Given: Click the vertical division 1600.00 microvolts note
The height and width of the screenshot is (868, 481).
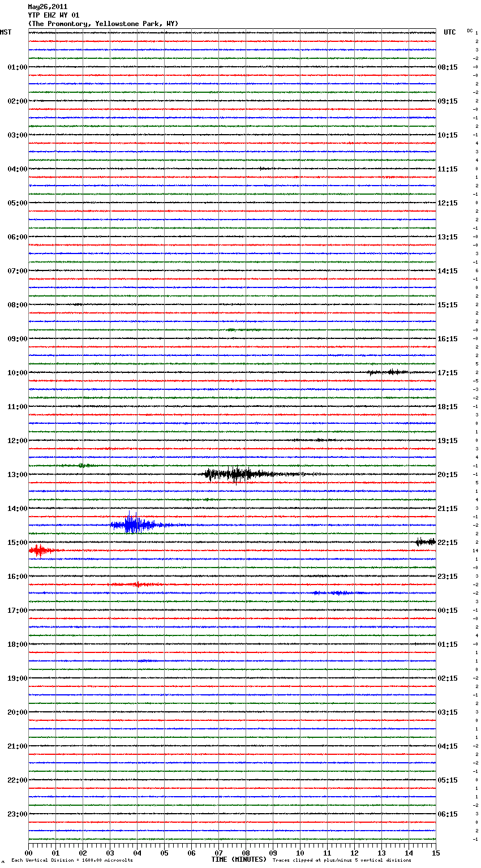Looking at the screenshot, I should point(72,860).
